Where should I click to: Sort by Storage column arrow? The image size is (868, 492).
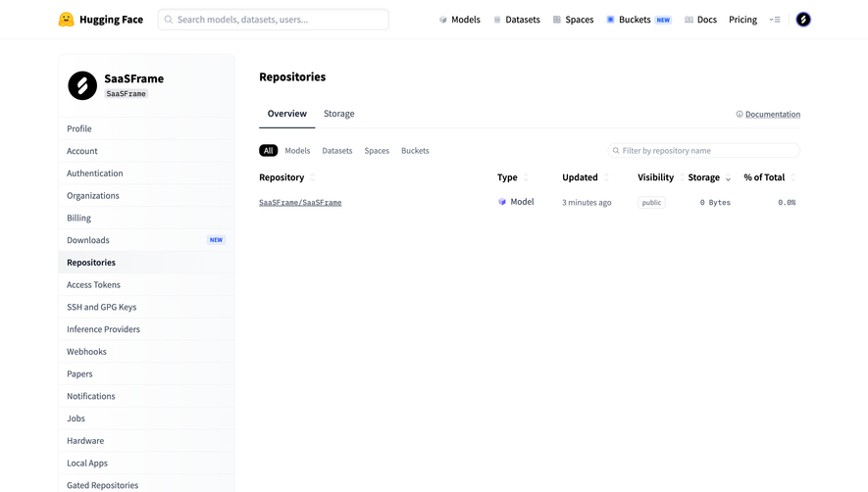coord(728,177)
